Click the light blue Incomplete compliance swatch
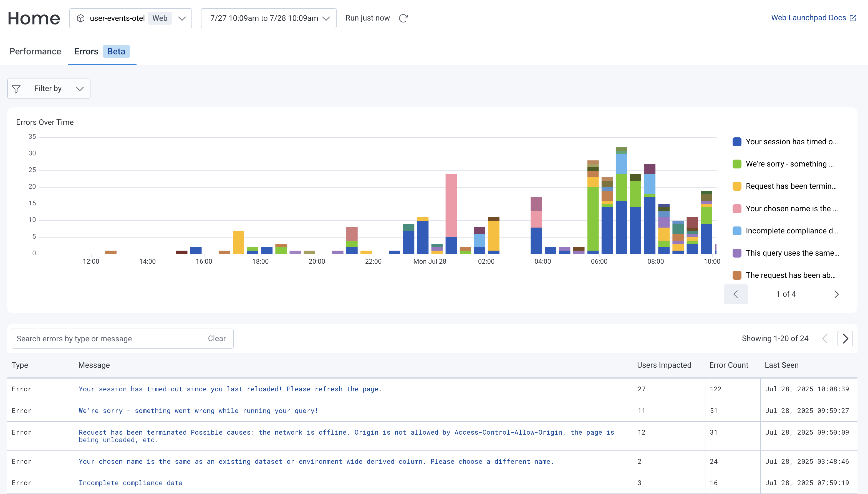Viewport: 868px width, 494px height. point(737,231)
